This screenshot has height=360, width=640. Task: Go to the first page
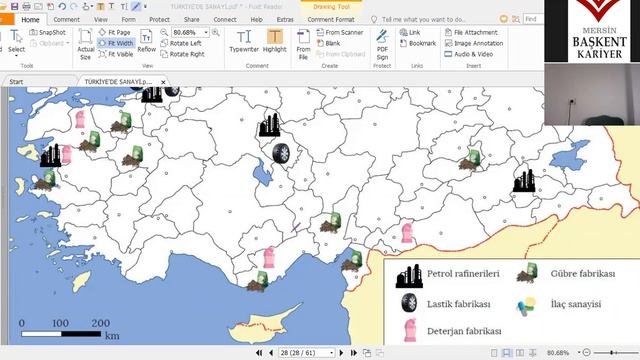click(x=259, y=353)
